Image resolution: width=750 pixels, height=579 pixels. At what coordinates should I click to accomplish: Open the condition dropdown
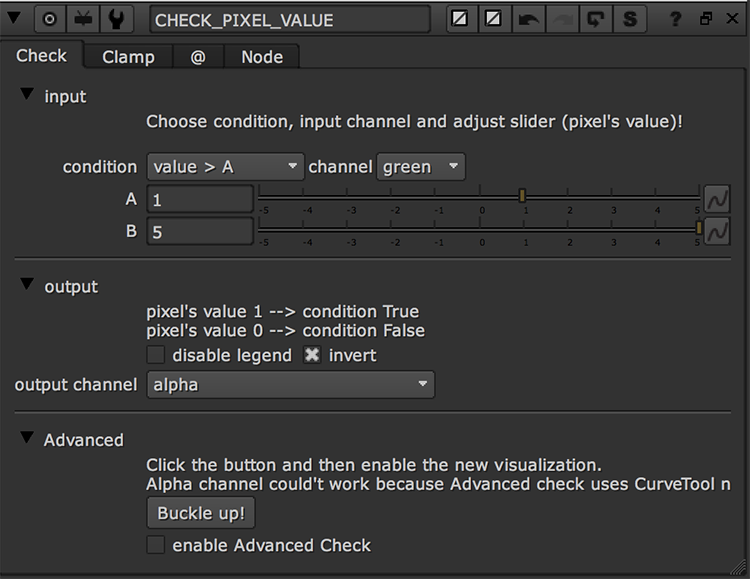225,167
